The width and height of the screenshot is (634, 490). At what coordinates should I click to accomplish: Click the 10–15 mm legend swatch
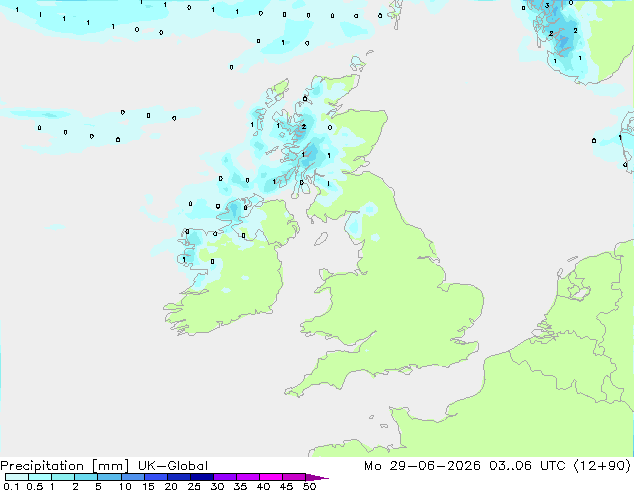point(132,477)
